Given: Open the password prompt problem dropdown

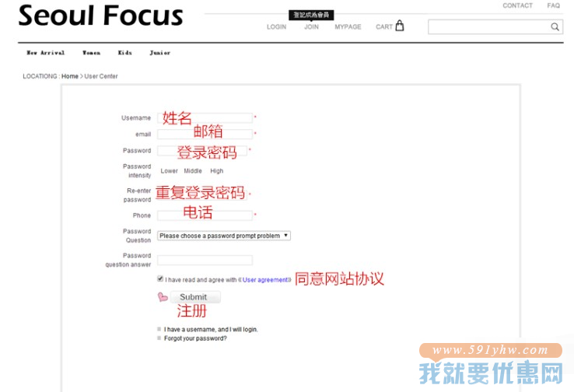Looking at the screenshot, I should click(x=224, y=236).
